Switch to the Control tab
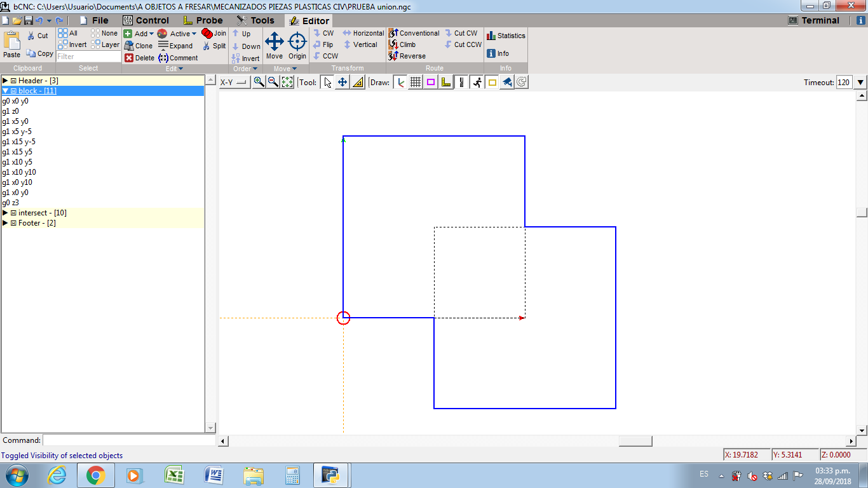Image resolution: width=868 pixels, height=488 pixels. (x=146, y=20)
